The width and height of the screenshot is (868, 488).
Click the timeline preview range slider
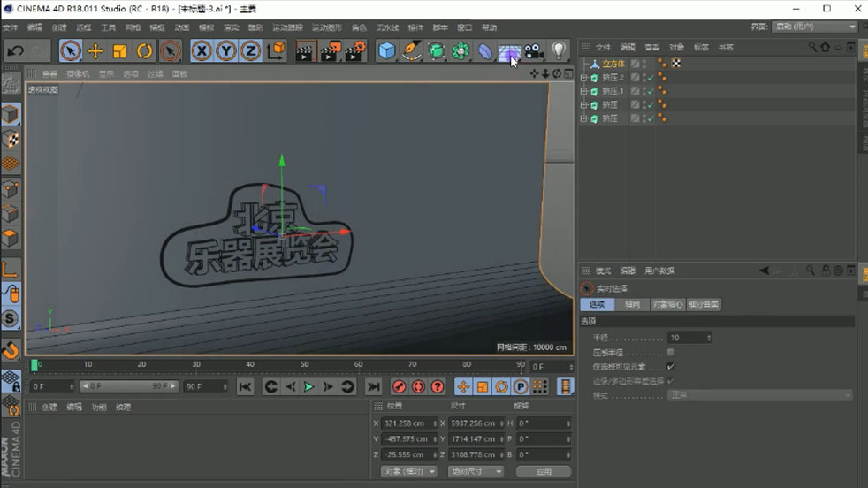128,386
